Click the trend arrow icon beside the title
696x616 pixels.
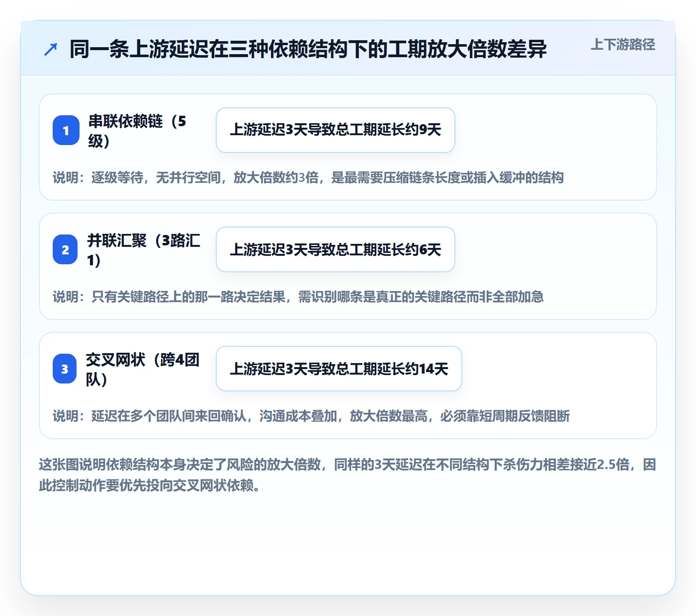coord(51,49)
